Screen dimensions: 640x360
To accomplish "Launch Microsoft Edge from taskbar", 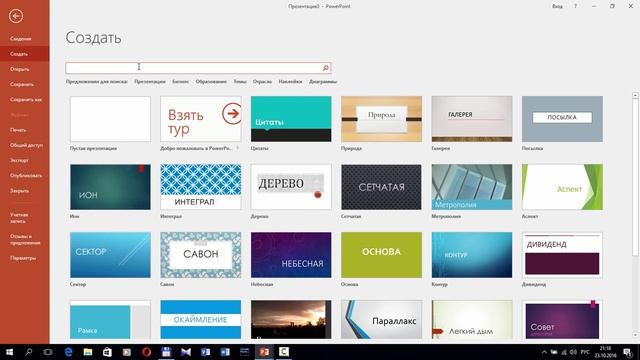I will [68, 352].
